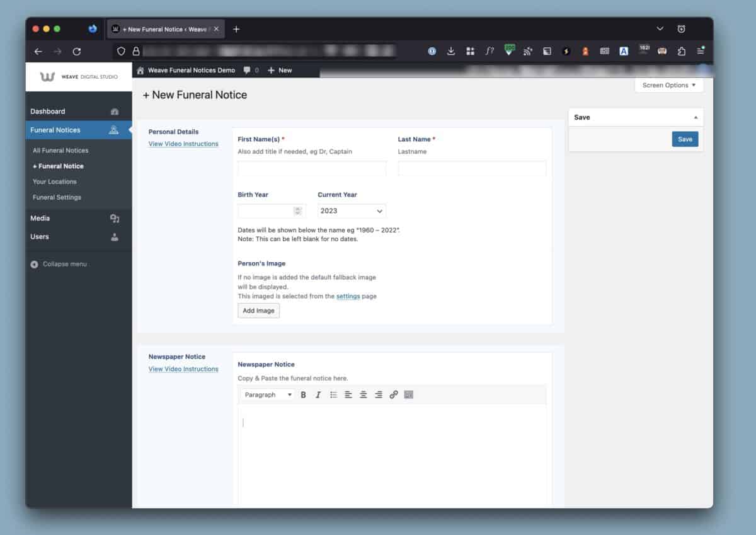Apply italic formatting in Newspaper Notice editor
The height and width of the screenshot is (535, 756).
[x=318, y=395]
